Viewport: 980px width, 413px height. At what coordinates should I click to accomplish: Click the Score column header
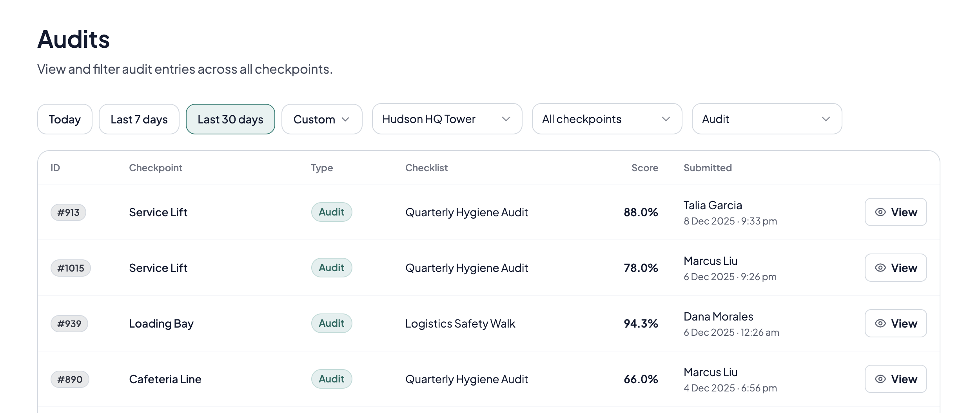pos(645,168)
